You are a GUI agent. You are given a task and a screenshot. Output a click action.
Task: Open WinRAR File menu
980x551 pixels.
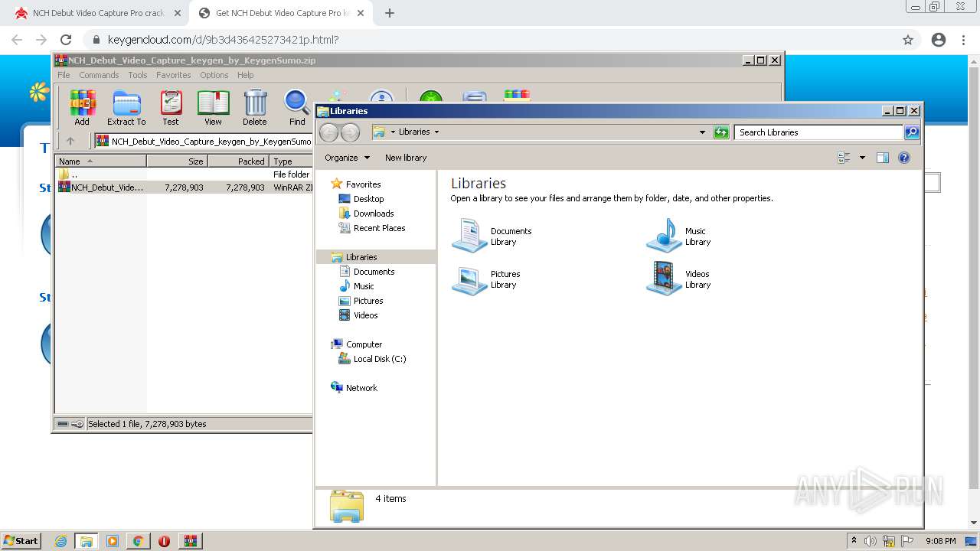[x=64, y=75]
